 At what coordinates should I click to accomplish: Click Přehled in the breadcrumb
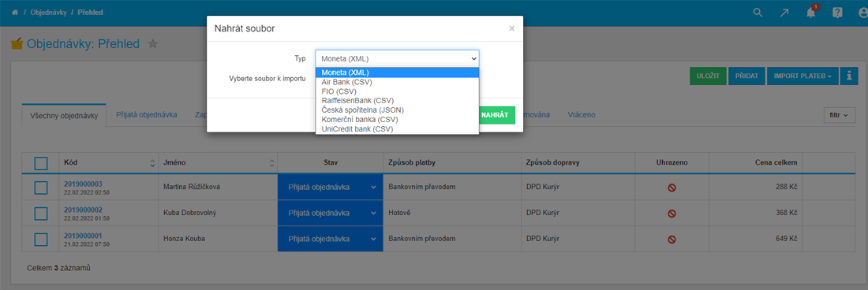point(91,12)
